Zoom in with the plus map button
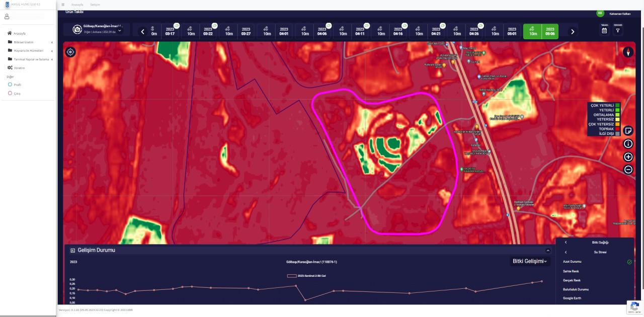 coord(628,156)
